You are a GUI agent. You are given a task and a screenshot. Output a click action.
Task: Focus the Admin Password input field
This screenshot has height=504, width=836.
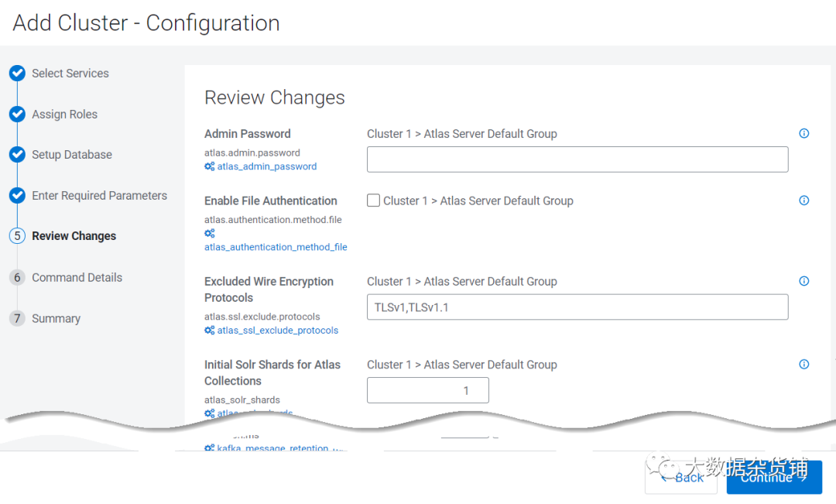point(577,159)
